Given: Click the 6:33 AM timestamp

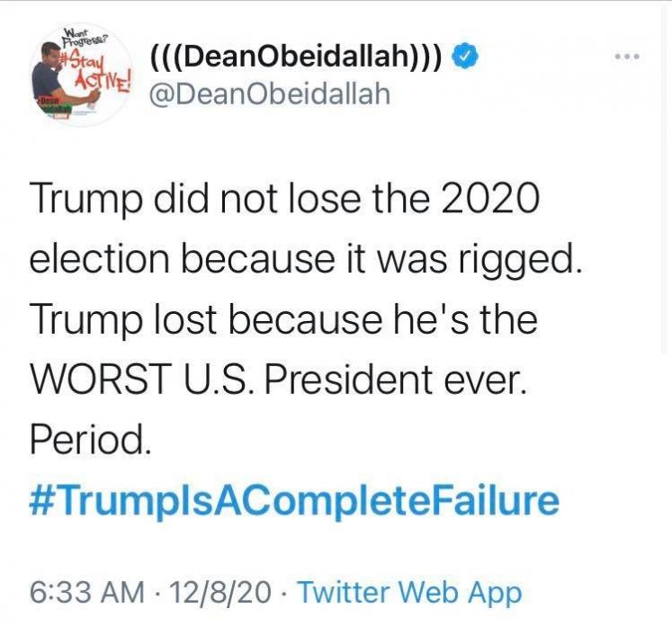Looking at the screenshot, I should pos(87,593).
